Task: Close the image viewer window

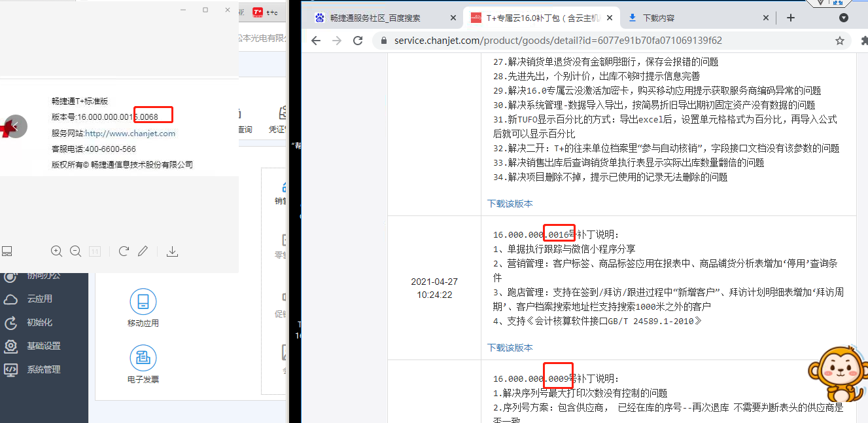Action: click(228, 10)
